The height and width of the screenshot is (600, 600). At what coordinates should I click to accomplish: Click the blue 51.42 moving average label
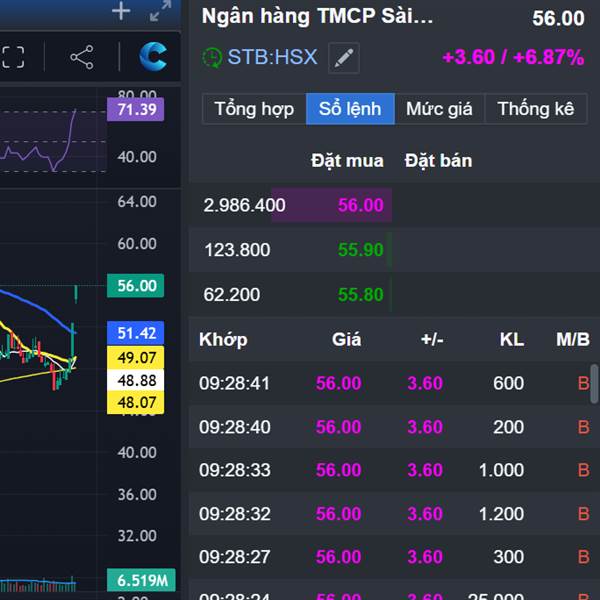(x=136, y=333)
